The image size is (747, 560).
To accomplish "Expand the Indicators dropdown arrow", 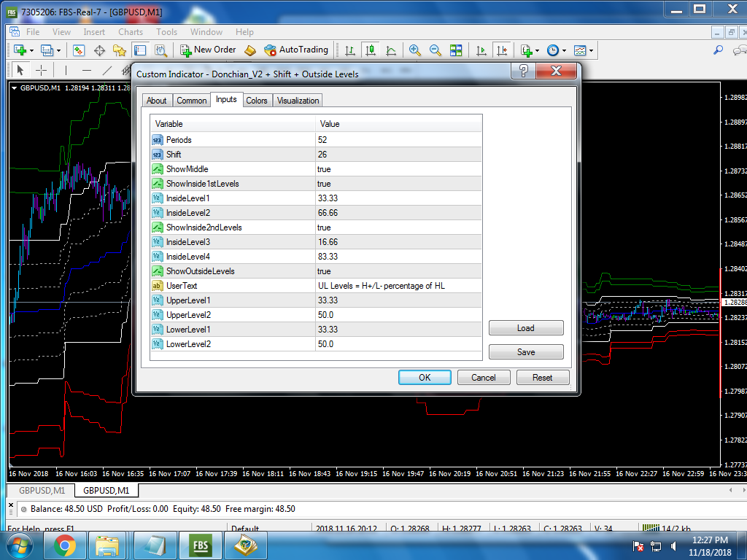I will point(538,50).
